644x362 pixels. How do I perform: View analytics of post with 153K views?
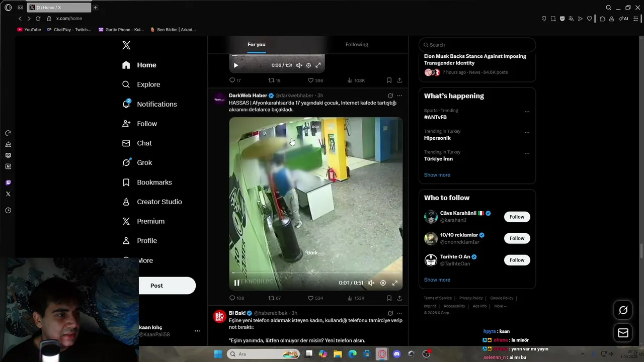tap(356, 298)
